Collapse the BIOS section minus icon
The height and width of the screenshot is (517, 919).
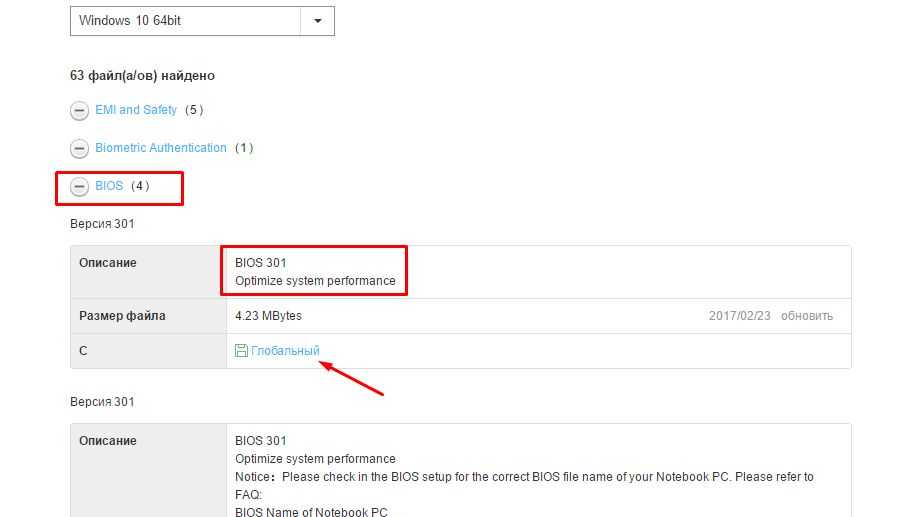[x=79, y=187]
